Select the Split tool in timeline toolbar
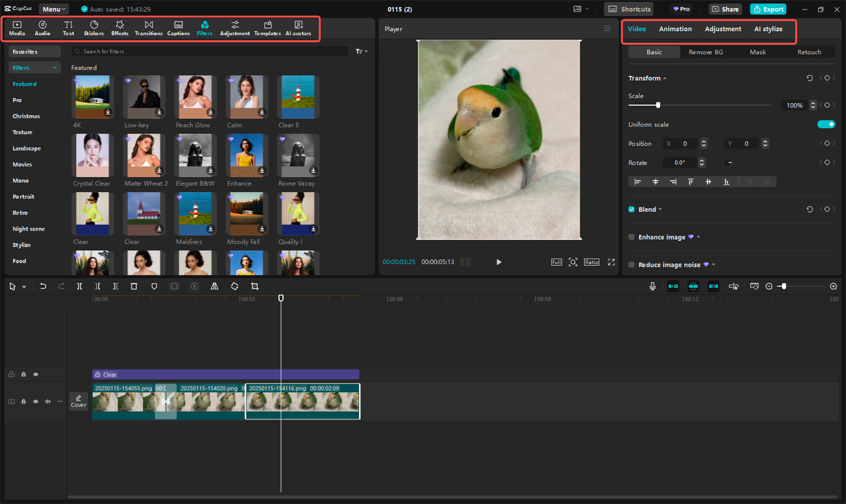The image size is (846, 504). click(79, 286)
